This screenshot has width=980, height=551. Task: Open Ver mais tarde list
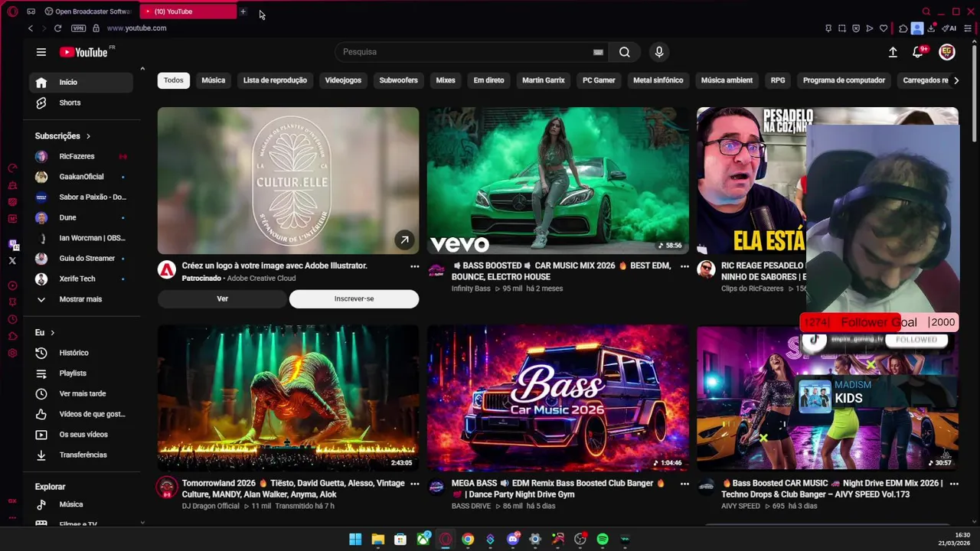pyautogui.click(x=81, y=393)
